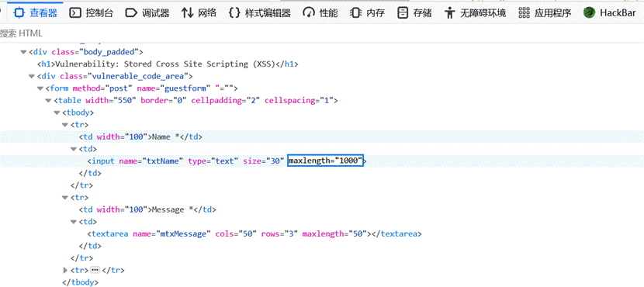The image size is (644, 287).
Task: Collapse the tr containing Message row
Action: tap(65, 198)
